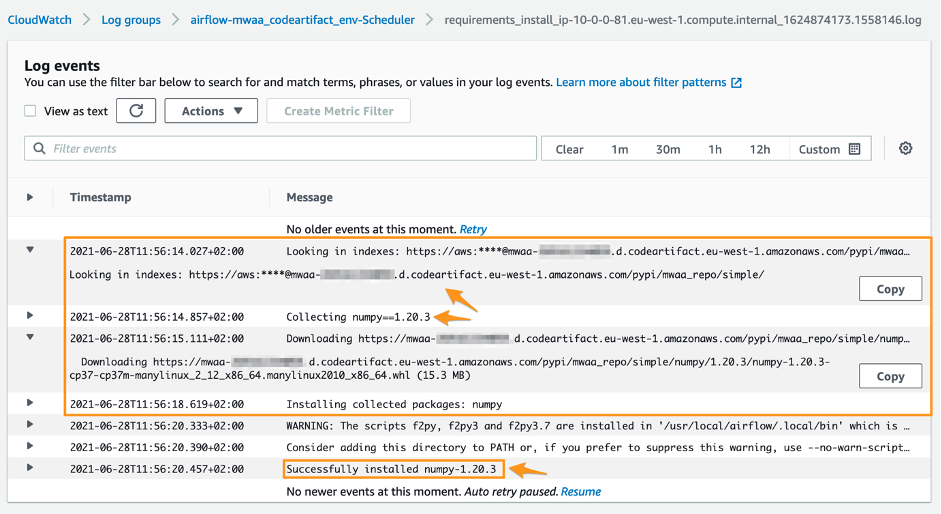Copy the Downloading numpy wheel message
Viewport: 941px width, 514px height.
tap(891, 376)
